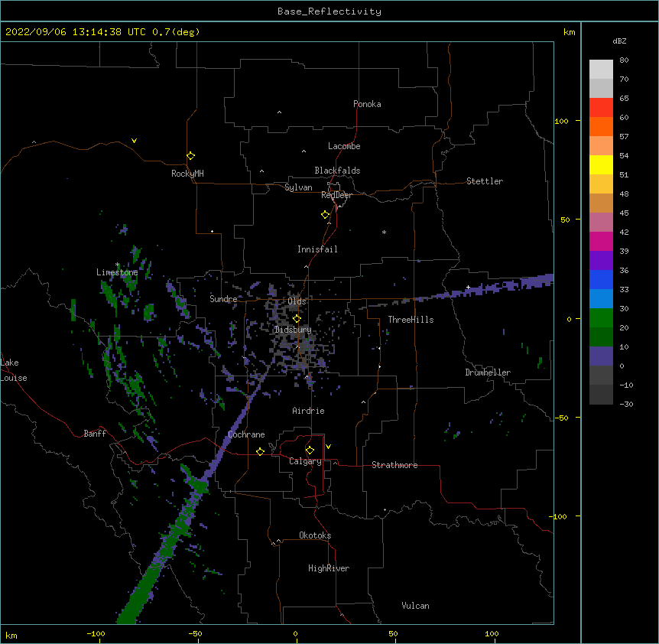The image size is (659, 644).
Task: Click the Limestone label
Action: pyautogui.click(x=117, y=272)
